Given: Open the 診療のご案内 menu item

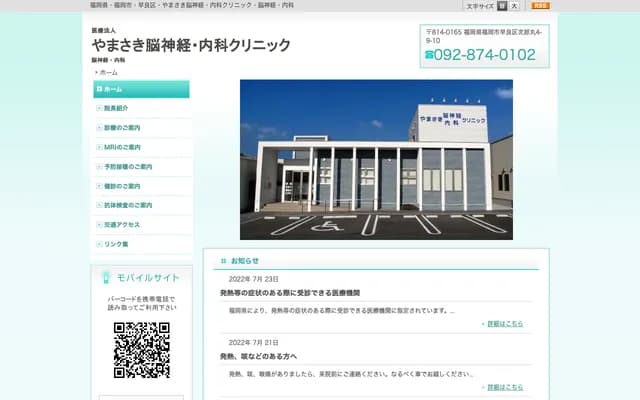Looking at the screenshot, I should coord(122,128).
